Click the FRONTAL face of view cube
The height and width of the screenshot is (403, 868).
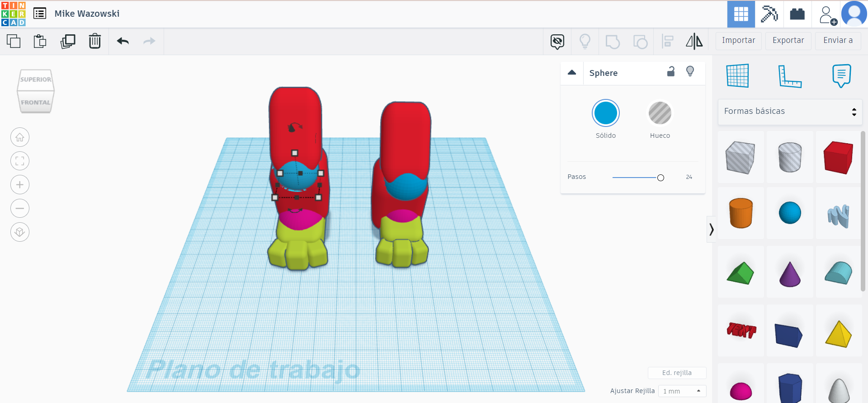36,102
